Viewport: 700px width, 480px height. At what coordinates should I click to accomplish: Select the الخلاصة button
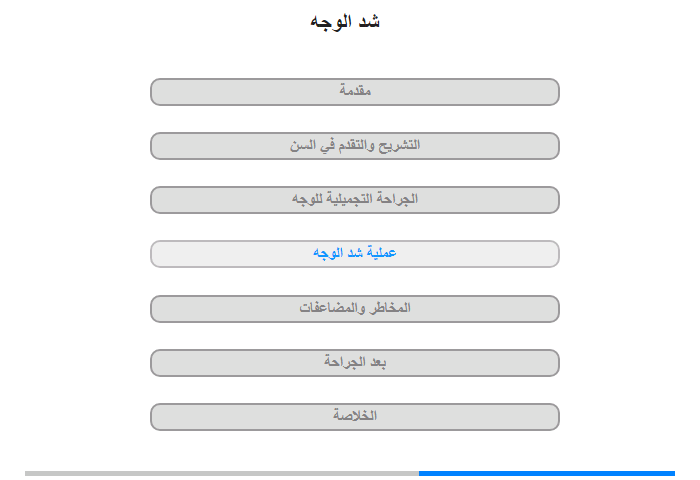(x=354, y=417)
